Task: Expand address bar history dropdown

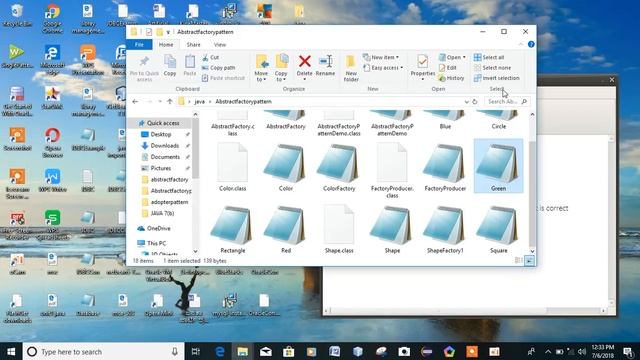Action: point(466,101)
